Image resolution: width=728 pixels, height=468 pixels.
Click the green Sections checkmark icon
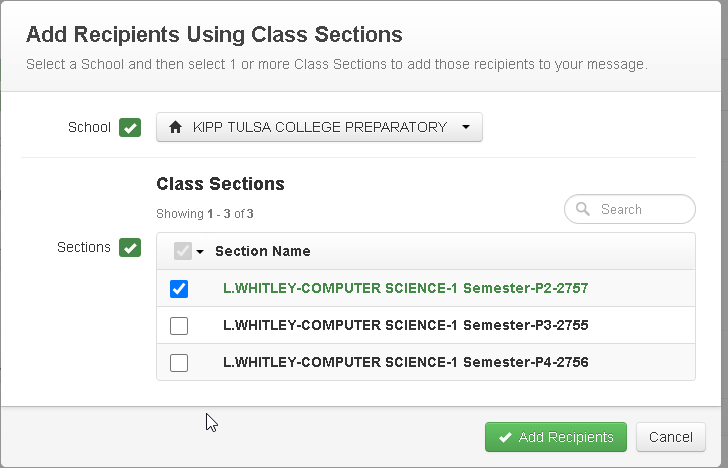point(130,247)
